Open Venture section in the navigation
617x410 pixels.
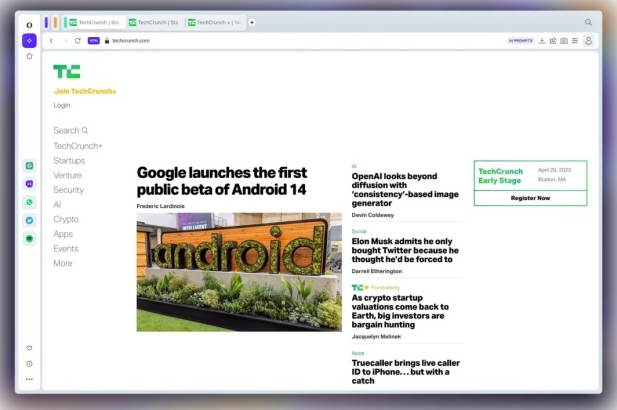68,175
